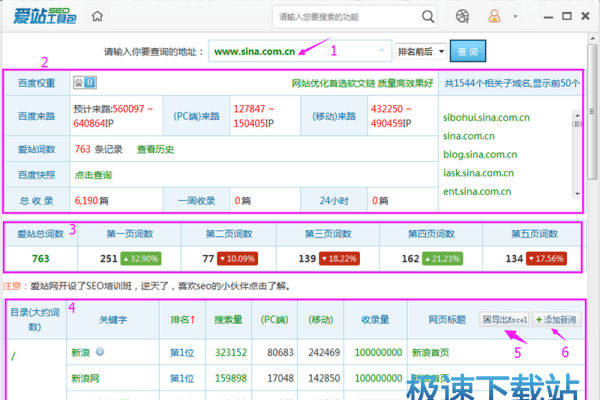Open the user account icon
This screenshot has width=600, height=400.
[x=494, y=16]
